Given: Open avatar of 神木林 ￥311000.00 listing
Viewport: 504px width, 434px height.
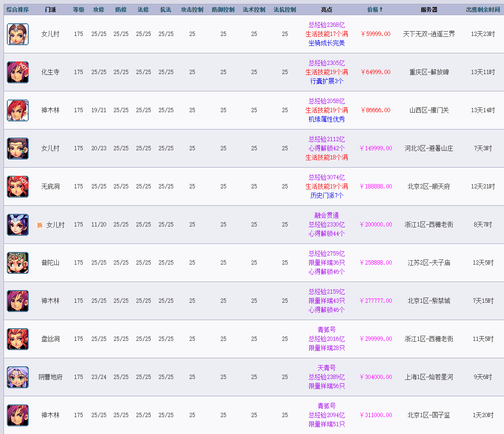Looking at the screenshot, I should (18, 415).
